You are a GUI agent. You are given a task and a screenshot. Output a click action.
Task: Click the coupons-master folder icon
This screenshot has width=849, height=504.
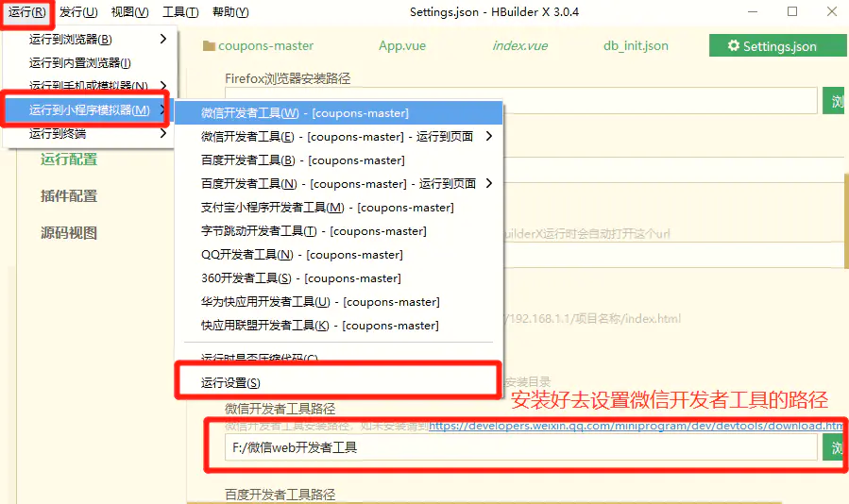(209, 46)
